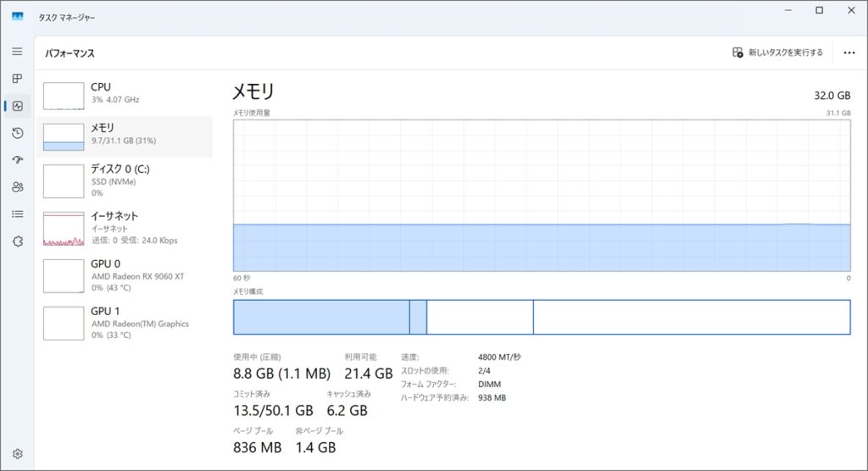The width and height of the screenshot is (868, 471).
Task: Open the Users page icon
Action: pyautogui.click(x=17, y=187)
